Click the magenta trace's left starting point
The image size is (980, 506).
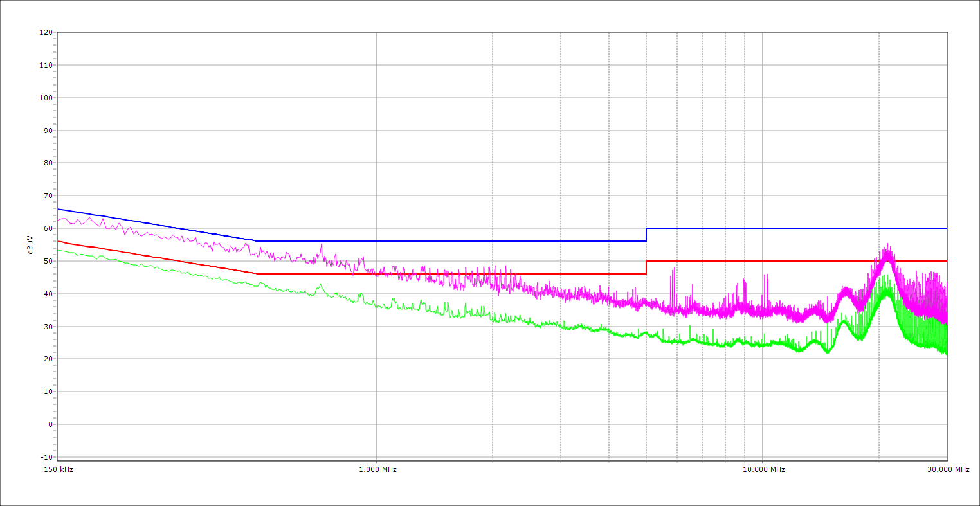(58, 221)
